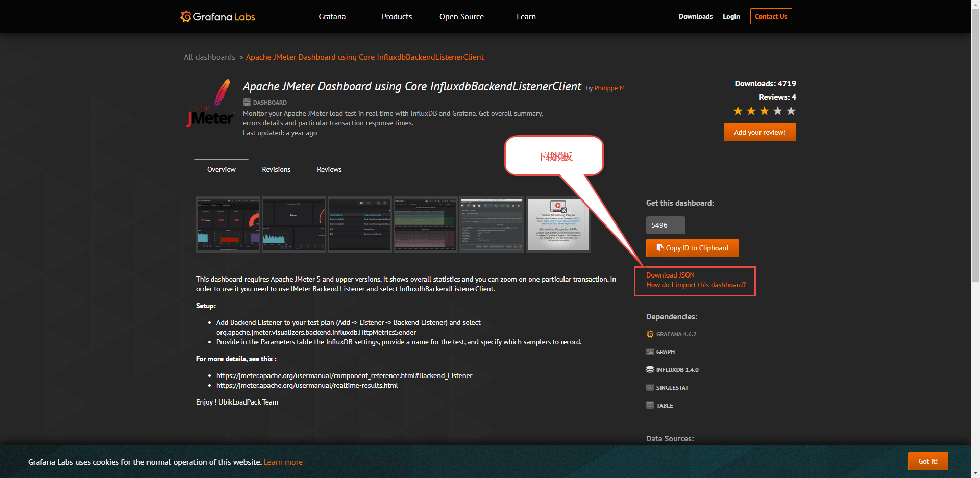This screenshot has height=478, width=980.
Task: Open the first dashboard screenshot thumbnail
Action: 228,224
